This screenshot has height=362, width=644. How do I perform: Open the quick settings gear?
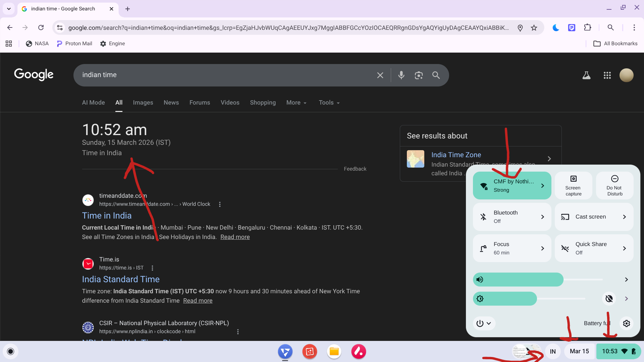(x=626, y=323)
